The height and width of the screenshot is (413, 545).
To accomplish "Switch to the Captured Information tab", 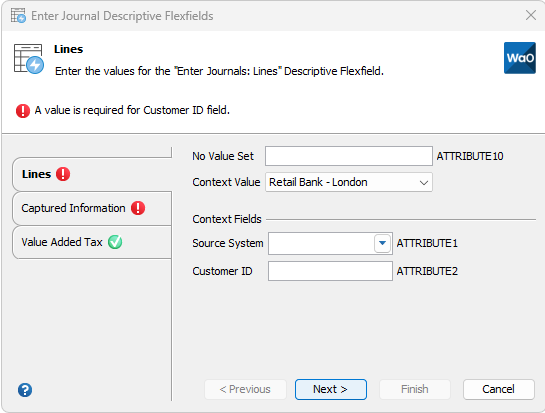I will click(x=92, y=208).
